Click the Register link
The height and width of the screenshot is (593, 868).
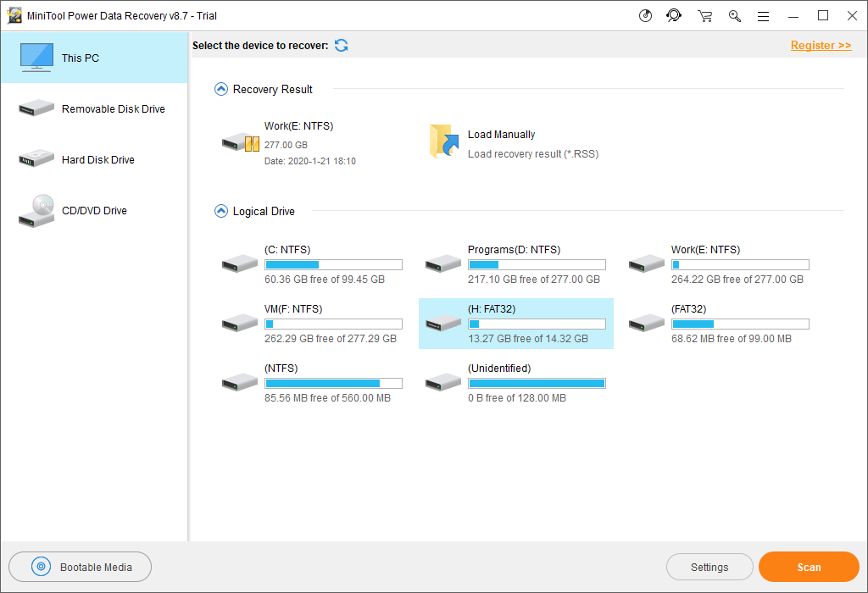coord(821,46)
